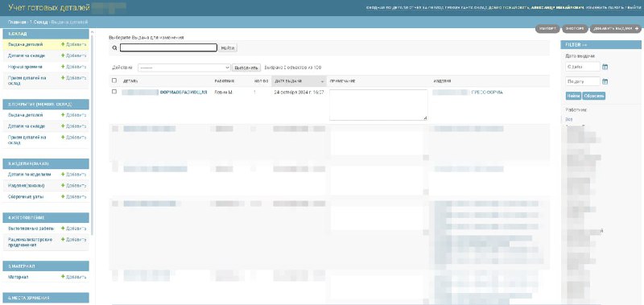Click Сбросить button in the filter panel
The height and width of the screenshot is (305, 644).
coord(594,96)
